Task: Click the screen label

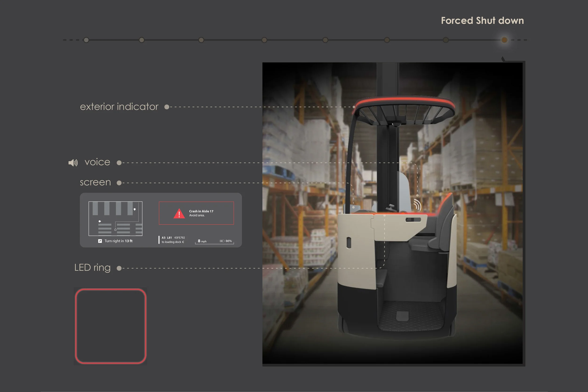Action: click(x=95, y=182)
